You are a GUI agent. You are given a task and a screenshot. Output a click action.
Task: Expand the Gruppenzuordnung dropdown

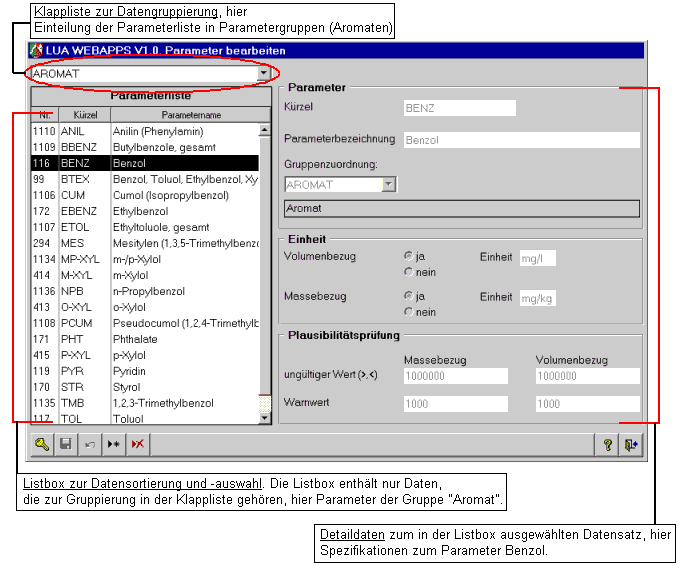(389, 185)
